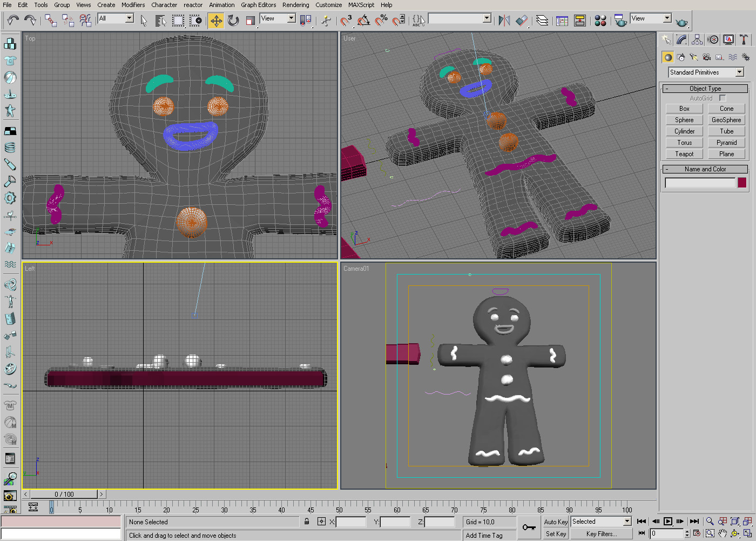Toggle Set Key mode
Viewport: 756px width, 541px height.
[x=556, y=533]
